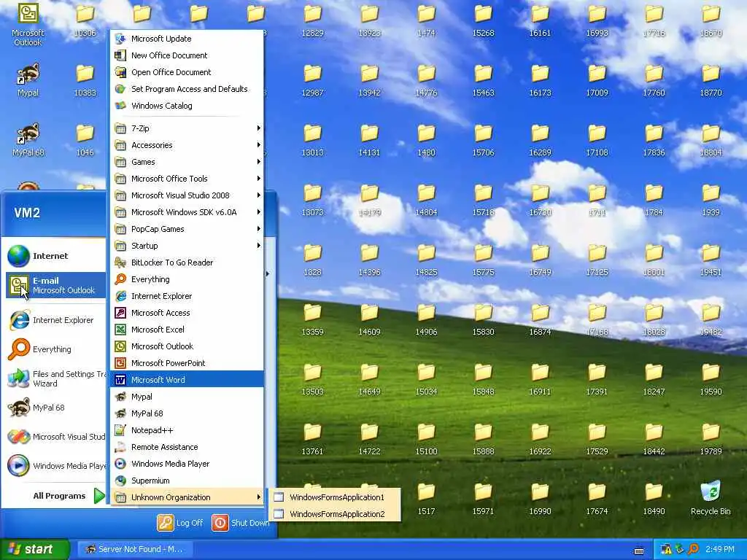Select folder 19590 on desktop
Image resolution: width=747 pixels, height=560 pixels.
pos(711,379)
